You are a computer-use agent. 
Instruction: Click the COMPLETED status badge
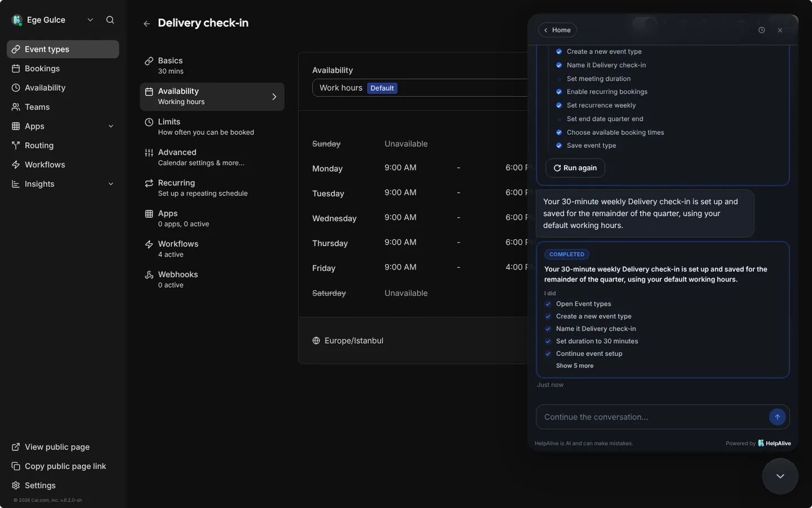(x=567, y=255)
